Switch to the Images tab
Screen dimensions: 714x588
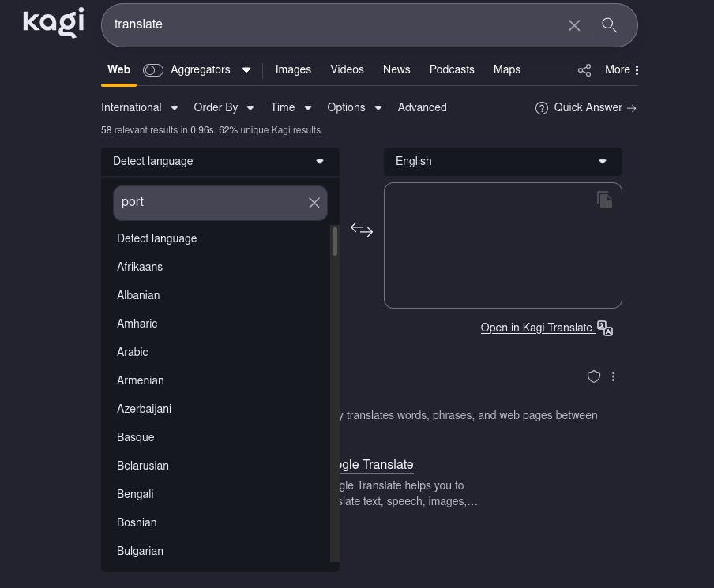293,69
